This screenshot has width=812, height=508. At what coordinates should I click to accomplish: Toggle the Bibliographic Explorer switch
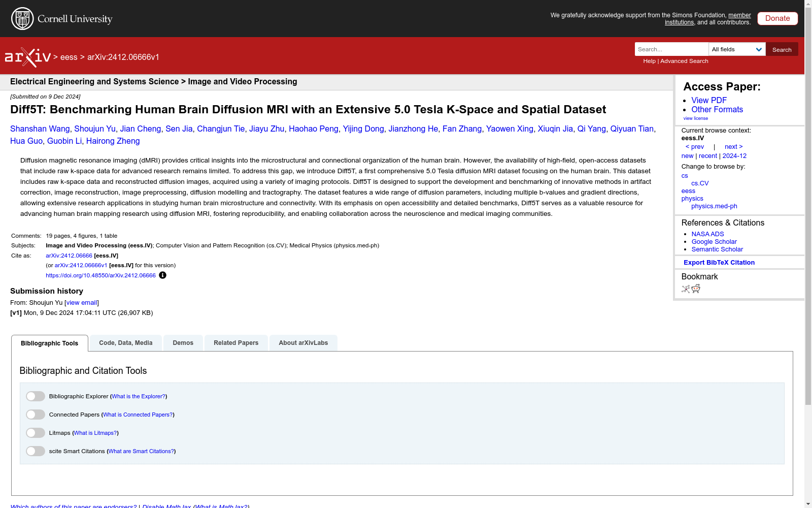click(x=36, y=396)
